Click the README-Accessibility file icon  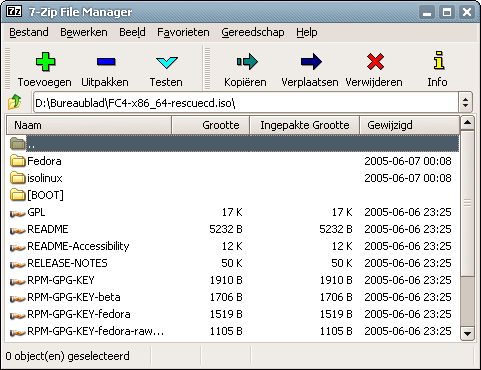[x=18, y=247]
